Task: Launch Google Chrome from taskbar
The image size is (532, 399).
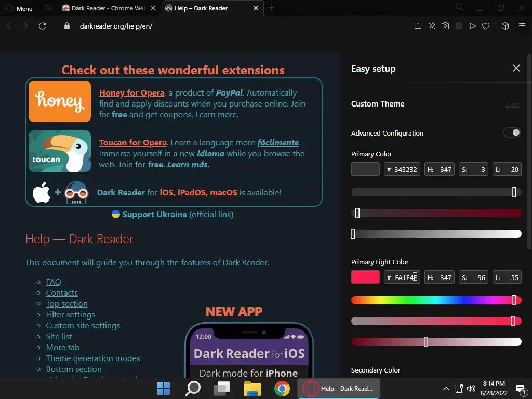Action: [x=282, y=389]
